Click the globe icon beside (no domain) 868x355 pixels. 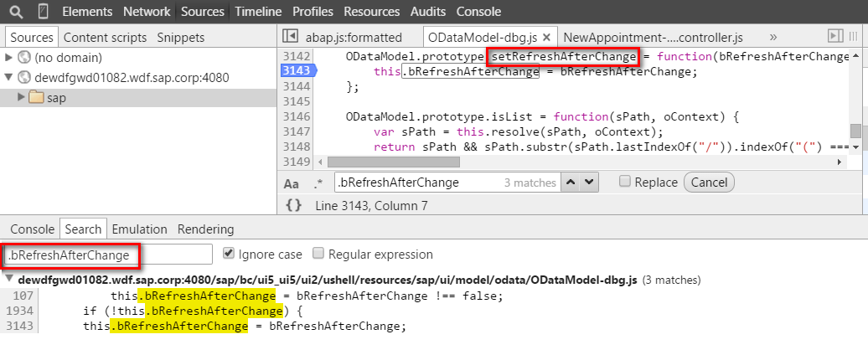24,58
